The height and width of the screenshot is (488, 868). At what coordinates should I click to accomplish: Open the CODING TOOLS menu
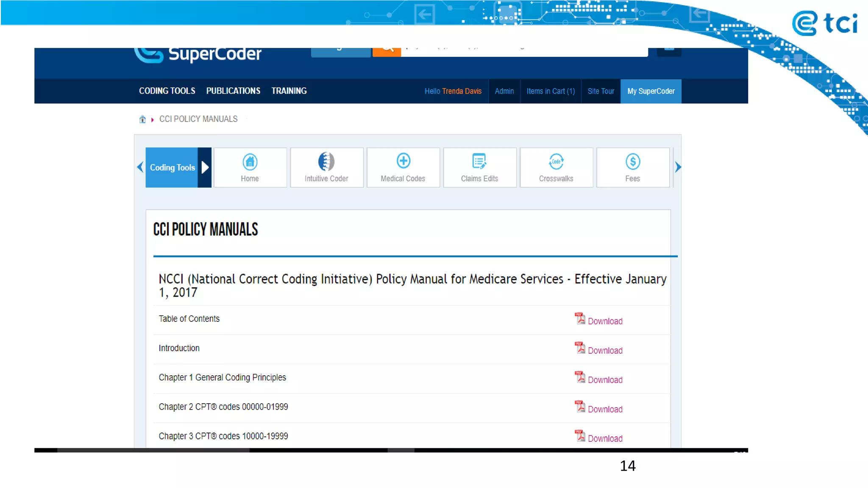(x=167, y=91)
